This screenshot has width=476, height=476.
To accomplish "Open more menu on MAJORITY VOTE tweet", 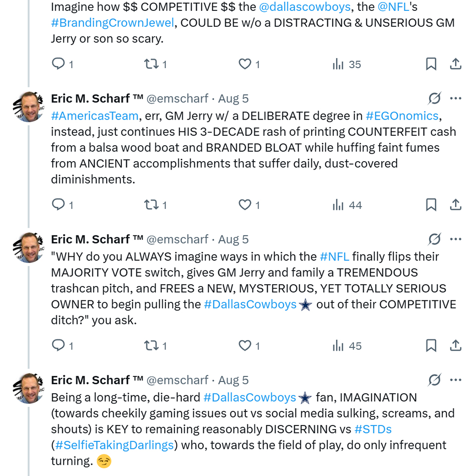I will (x=456, y=239).
